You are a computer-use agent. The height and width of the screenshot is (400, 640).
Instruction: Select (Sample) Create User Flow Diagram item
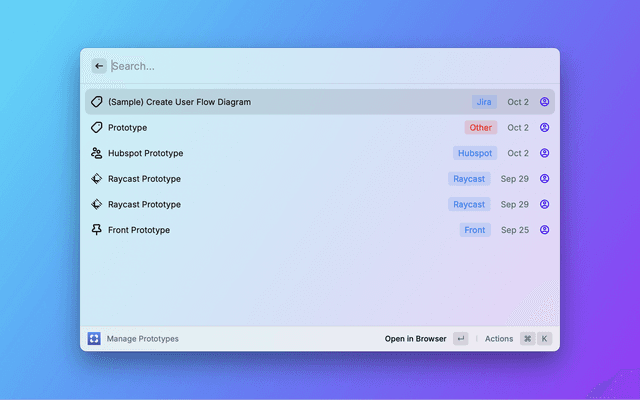click(x=180, y=102)
